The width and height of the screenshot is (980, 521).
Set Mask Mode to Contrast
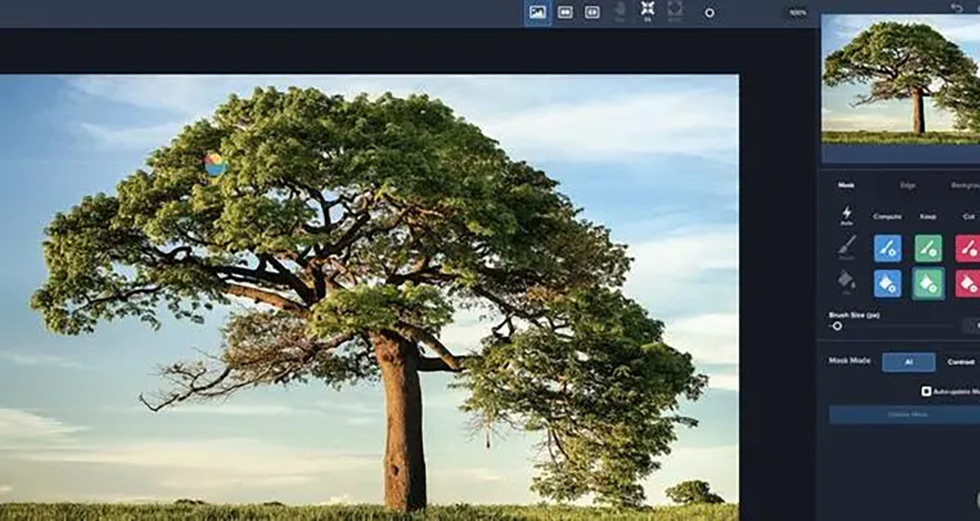(960, 362)
